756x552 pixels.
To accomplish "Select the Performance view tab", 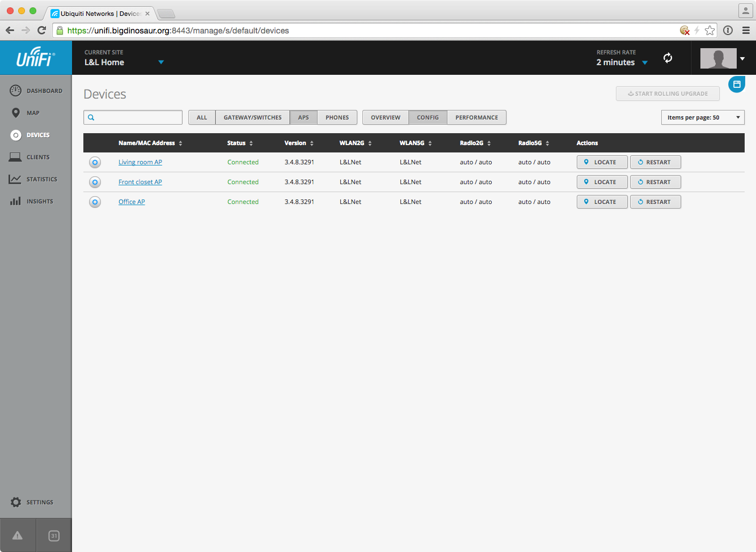I will [476, 117].
